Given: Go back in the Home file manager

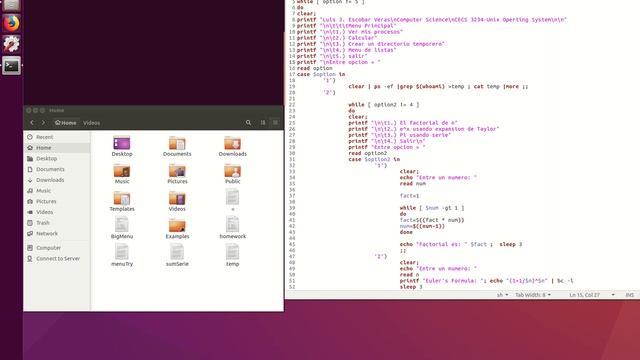Looking at the screenshot, I should [x=32, y=122].
